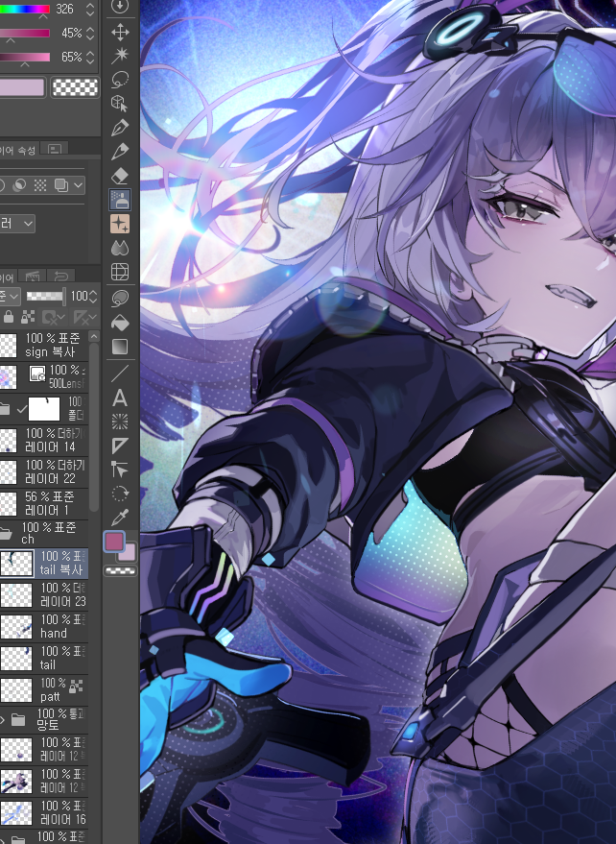616x844 pixels.
Task: Activate the main drawing color box
Action: coord(114,542)
